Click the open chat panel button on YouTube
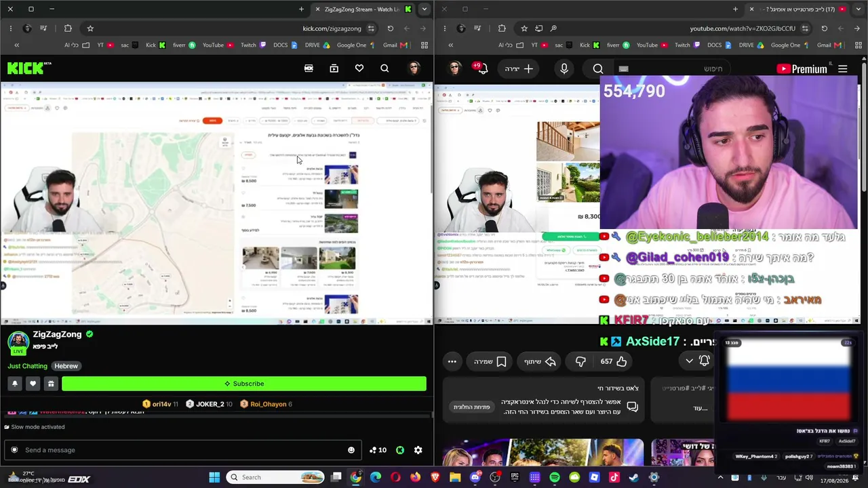The width and height of the screenshot is (868, 488). click(471, 407)
